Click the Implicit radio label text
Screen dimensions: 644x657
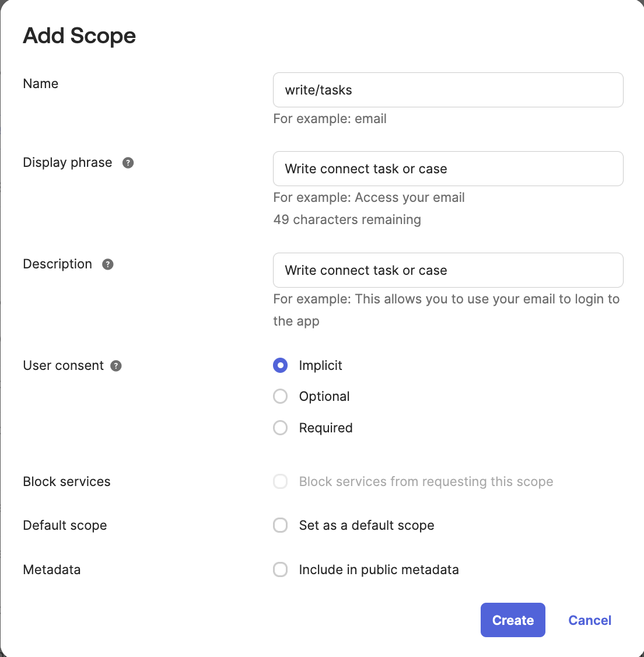(320, 365)
